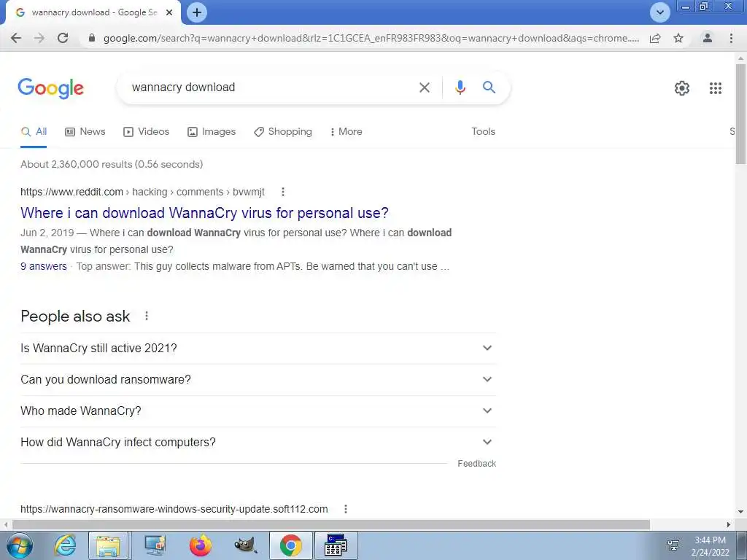Click the voice search microphone icon
This screenshot has width=747, height=560.
click(x=460, y=87)
